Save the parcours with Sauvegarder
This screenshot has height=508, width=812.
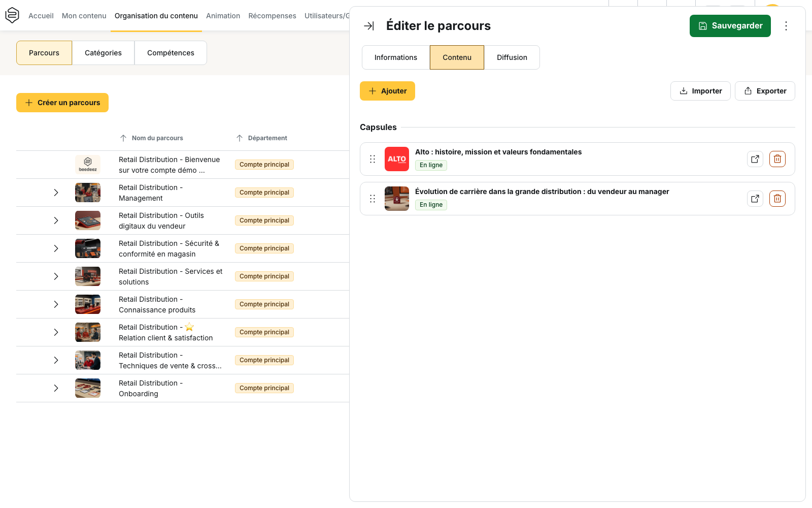point(730,26)
